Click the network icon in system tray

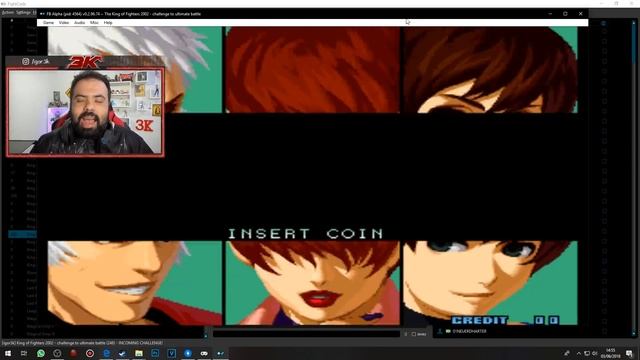587,353
